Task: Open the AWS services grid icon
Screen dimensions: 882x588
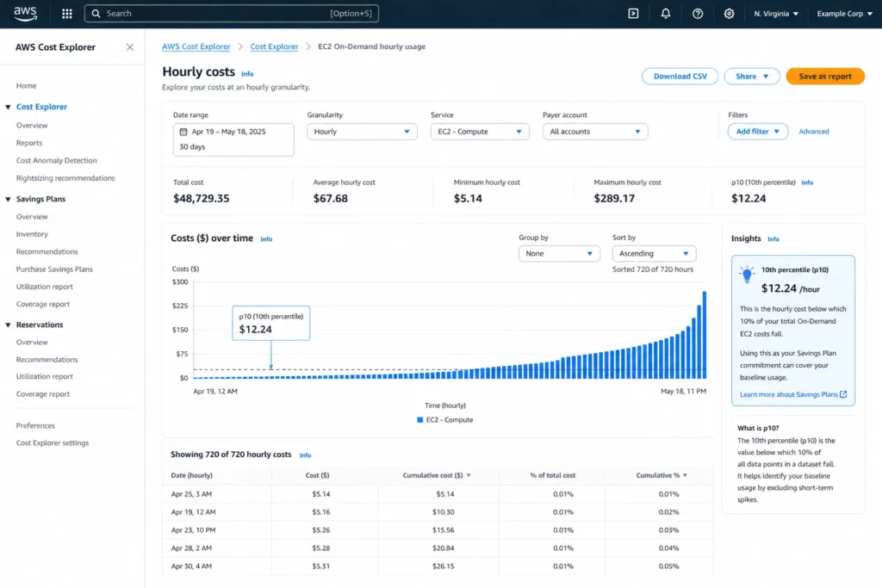Action: (x=65, y=13)
